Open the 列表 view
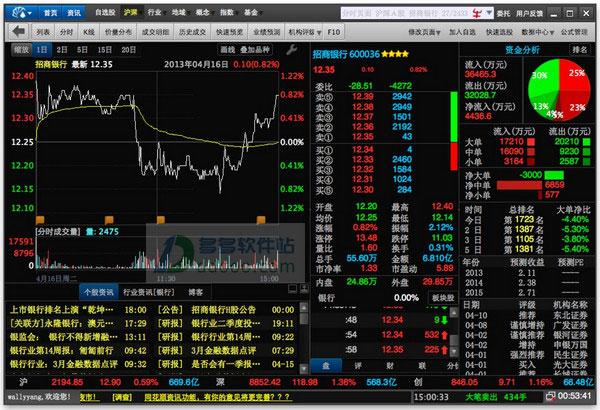 (x=43, y=32)
